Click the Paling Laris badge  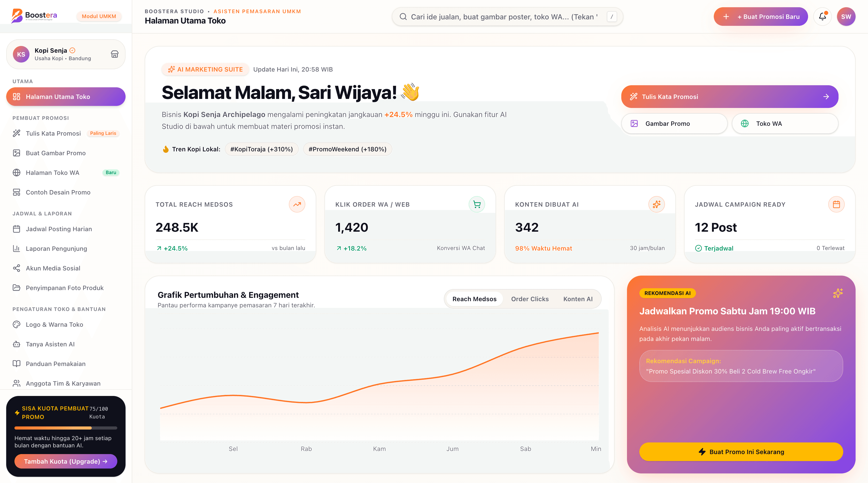click(x=103, y=133)
